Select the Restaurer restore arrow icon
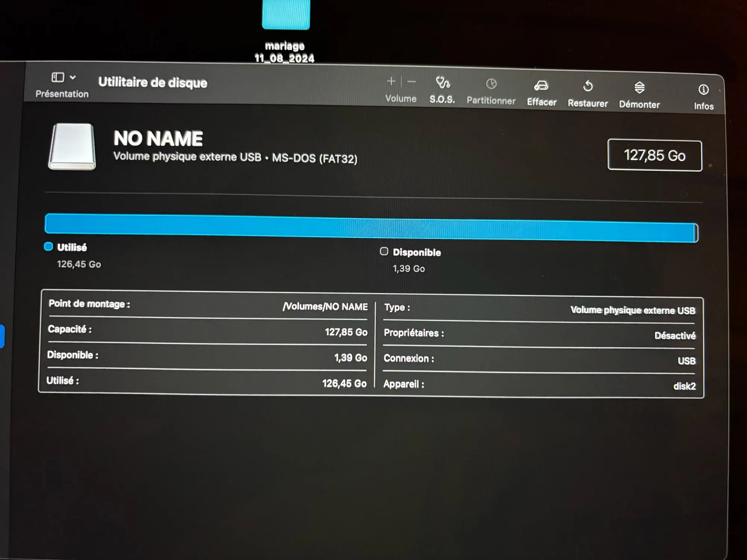747x560 pixels. (588, 87)
